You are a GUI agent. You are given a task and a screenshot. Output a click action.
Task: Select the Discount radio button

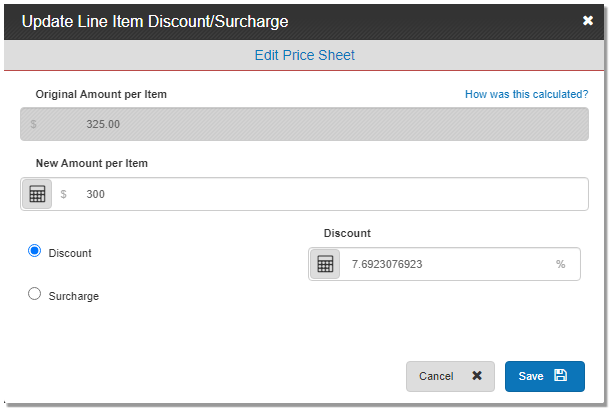(x=34, y=252)
